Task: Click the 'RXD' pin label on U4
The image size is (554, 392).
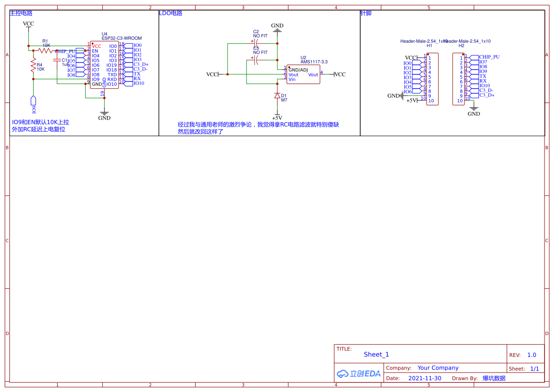Action: [112, 80]
